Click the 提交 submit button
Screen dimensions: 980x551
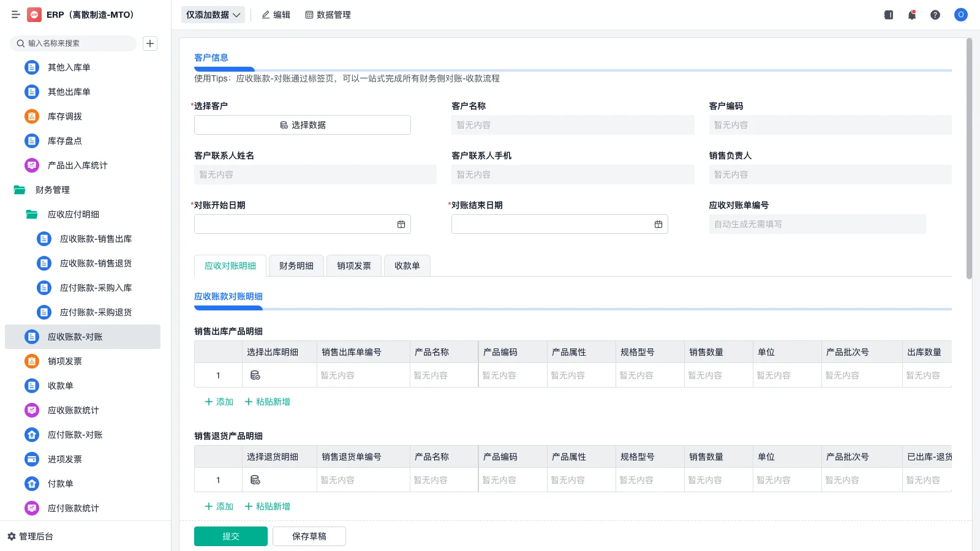(230, 536)
